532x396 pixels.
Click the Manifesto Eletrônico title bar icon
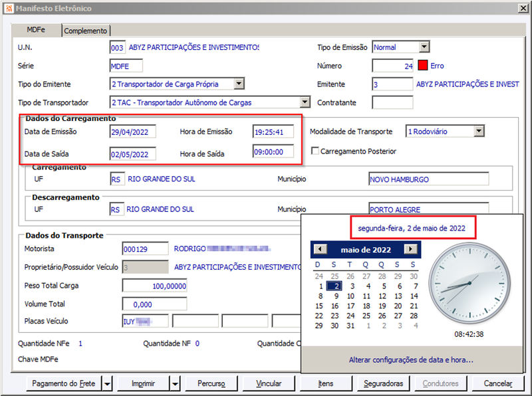[9, 8]
